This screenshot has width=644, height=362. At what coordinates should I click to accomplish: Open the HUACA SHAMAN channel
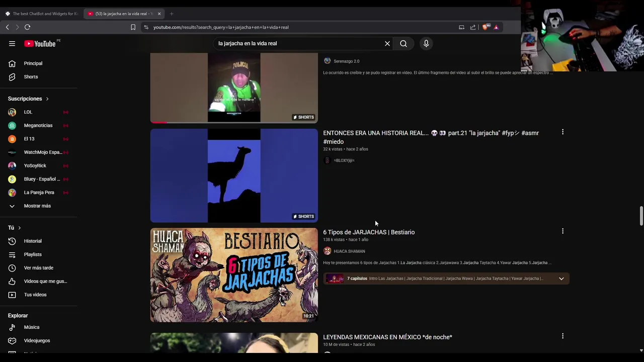[x=349, y=251]
